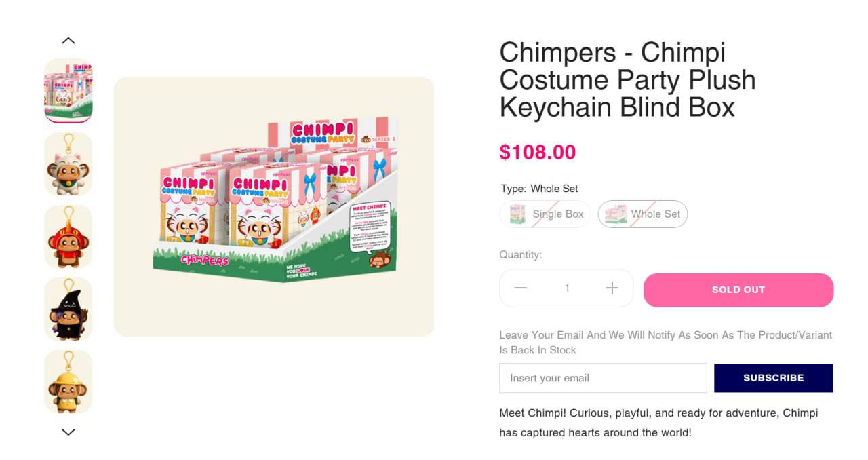Viewport: 868px width, 460px height.
Task: Click the up chevron above the thumbnails
Action: tap(68, 41)
